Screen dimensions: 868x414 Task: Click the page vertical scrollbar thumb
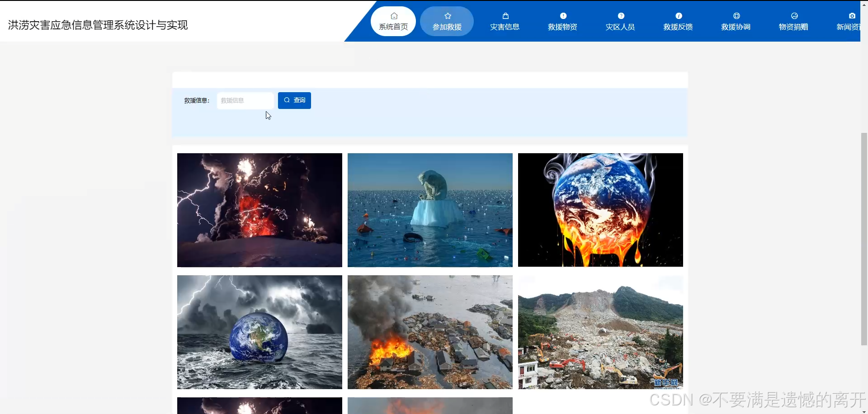864,239
